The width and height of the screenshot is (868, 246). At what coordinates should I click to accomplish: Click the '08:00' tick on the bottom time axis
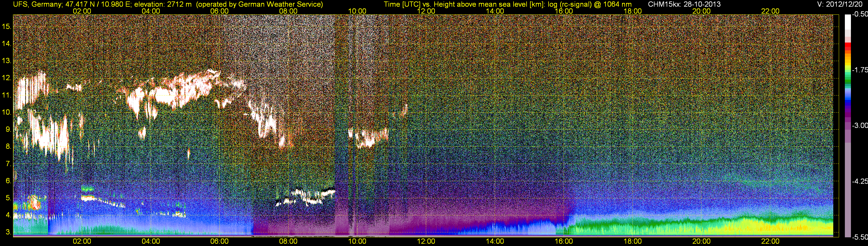click(288, 241)
